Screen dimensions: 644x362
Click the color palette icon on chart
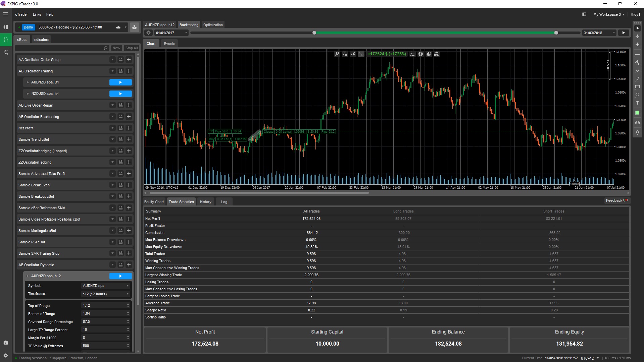(429, 54)
